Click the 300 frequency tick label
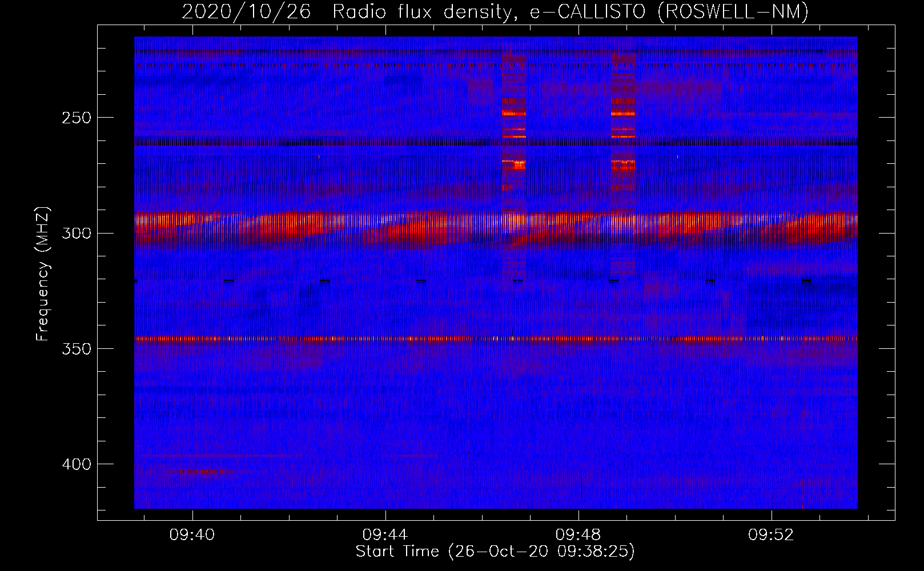This screenshot has width=924, height=571. coord(77,233)
